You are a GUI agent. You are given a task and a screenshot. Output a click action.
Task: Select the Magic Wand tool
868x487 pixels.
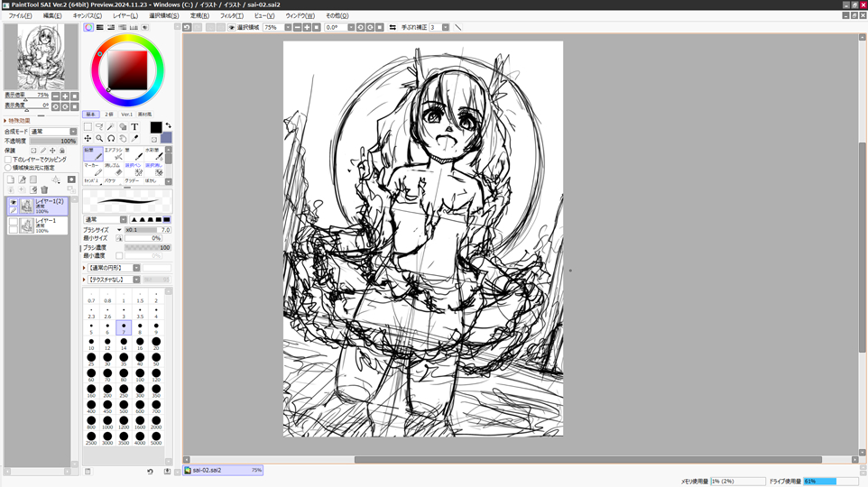pos(111,127)
